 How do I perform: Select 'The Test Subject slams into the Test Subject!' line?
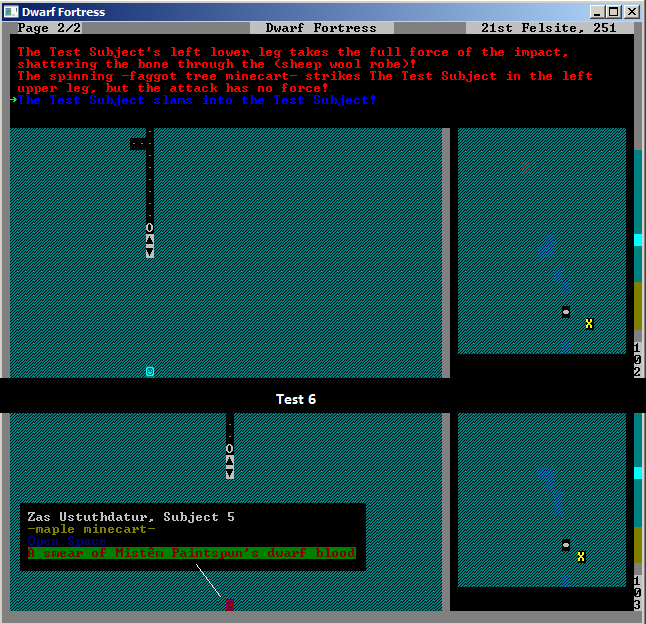(x=197, y=100)
